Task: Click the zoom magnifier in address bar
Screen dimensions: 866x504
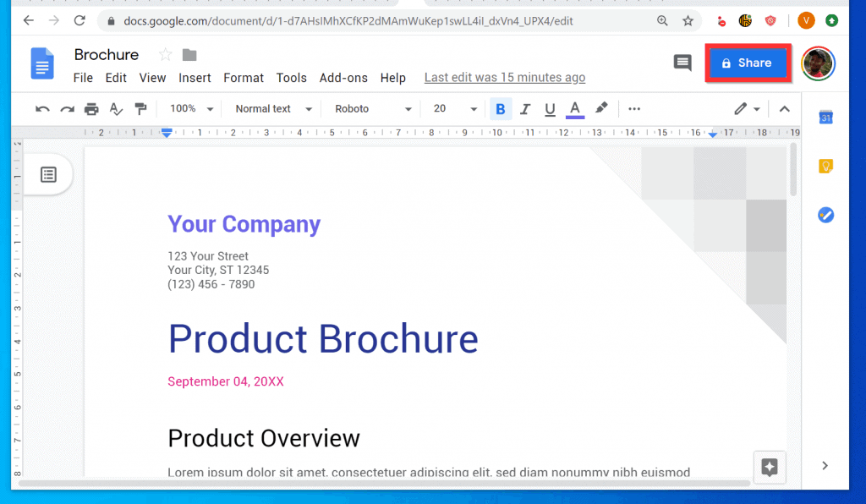Action: point(662,21)
